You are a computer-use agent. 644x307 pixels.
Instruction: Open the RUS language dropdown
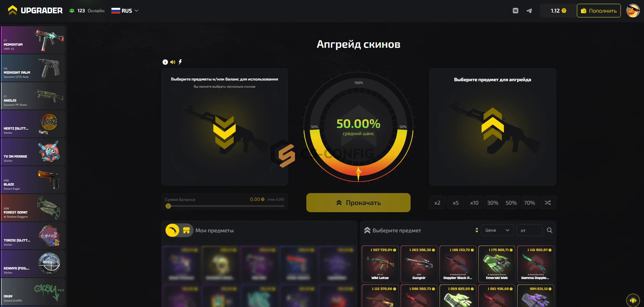click(125, 11)
